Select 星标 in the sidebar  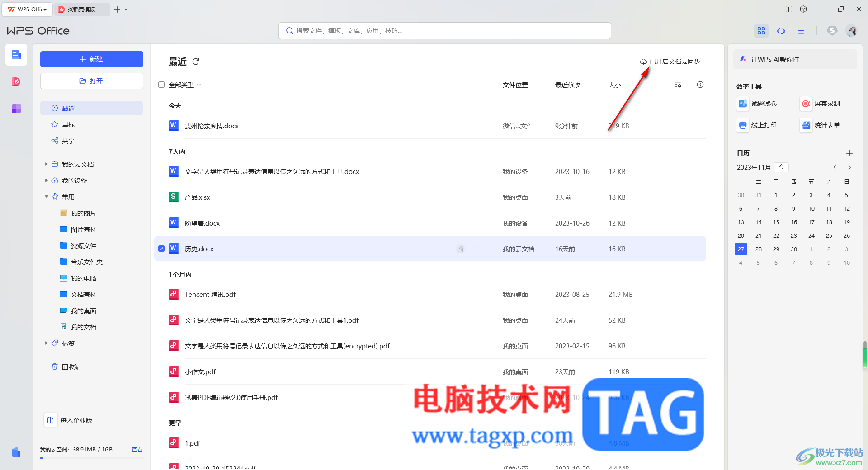pos(91,124)
